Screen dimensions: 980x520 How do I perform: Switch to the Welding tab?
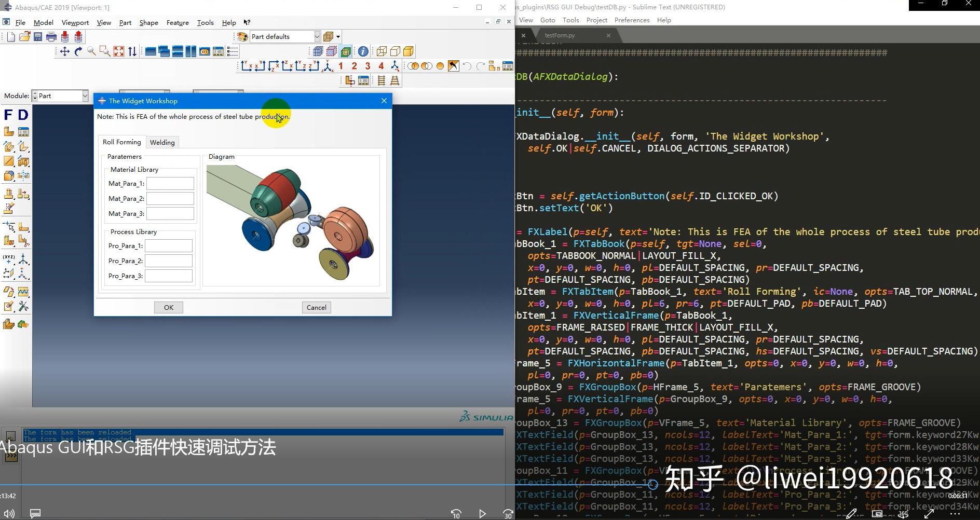coord(162,142)
